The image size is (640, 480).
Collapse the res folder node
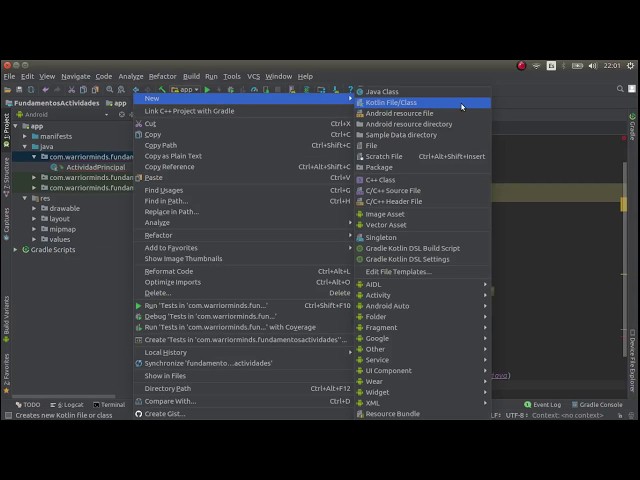[25, 198]
